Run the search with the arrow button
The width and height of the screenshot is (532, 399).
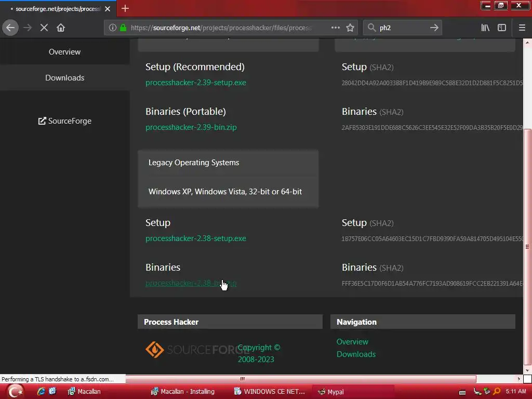(x=434, y=28)
